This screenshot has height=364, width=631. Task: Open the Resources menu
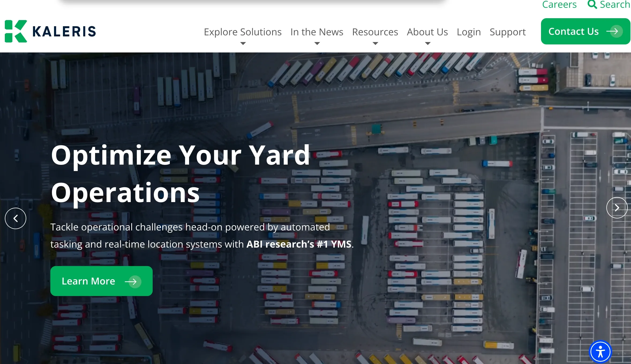375,32
